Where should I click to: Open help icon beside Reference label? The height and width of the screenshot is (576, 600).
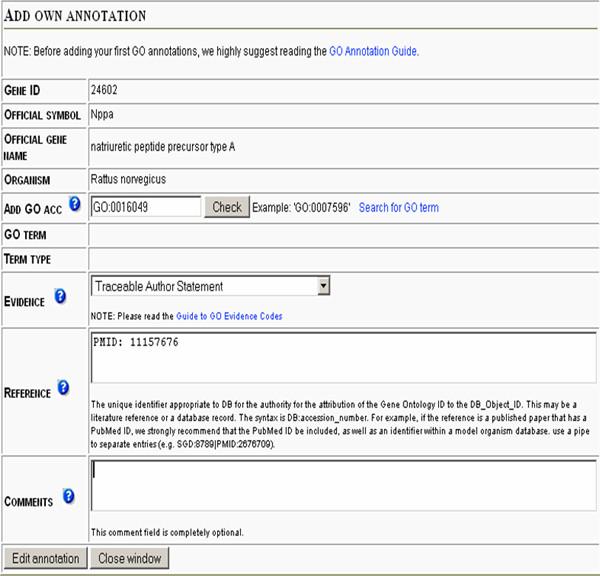point(64,388)
